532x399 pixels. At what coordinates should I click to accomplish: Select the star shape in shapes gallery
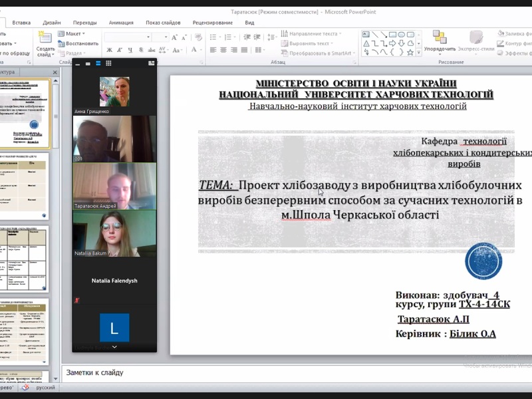[x=410, y=52]
